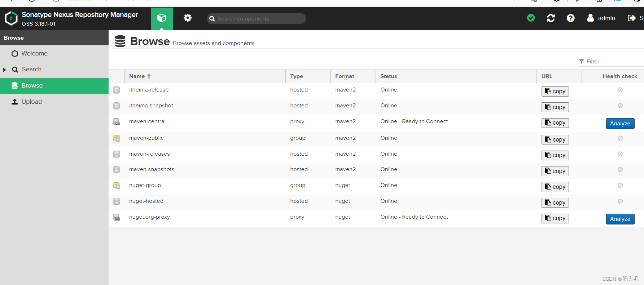
Task: Click health check icon for maven-releases
Action: (620, 154)
